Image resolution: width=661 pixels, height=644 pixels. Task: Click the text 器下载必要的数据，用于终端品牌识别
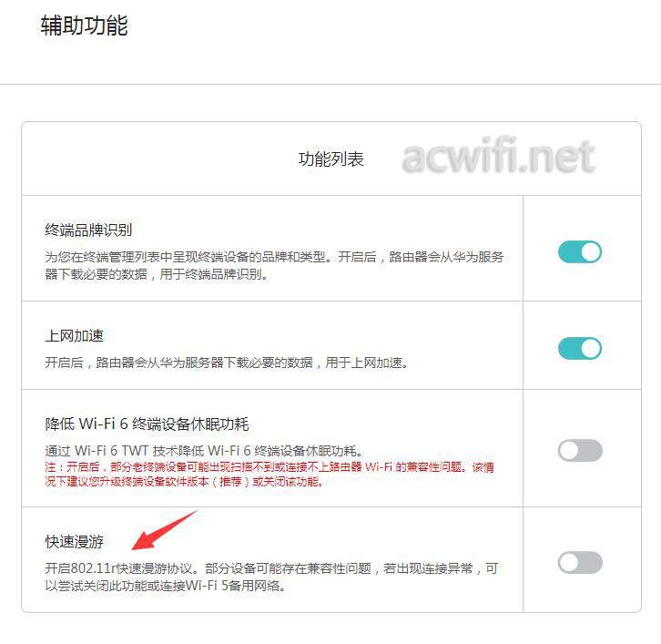[x=157, y=274]
